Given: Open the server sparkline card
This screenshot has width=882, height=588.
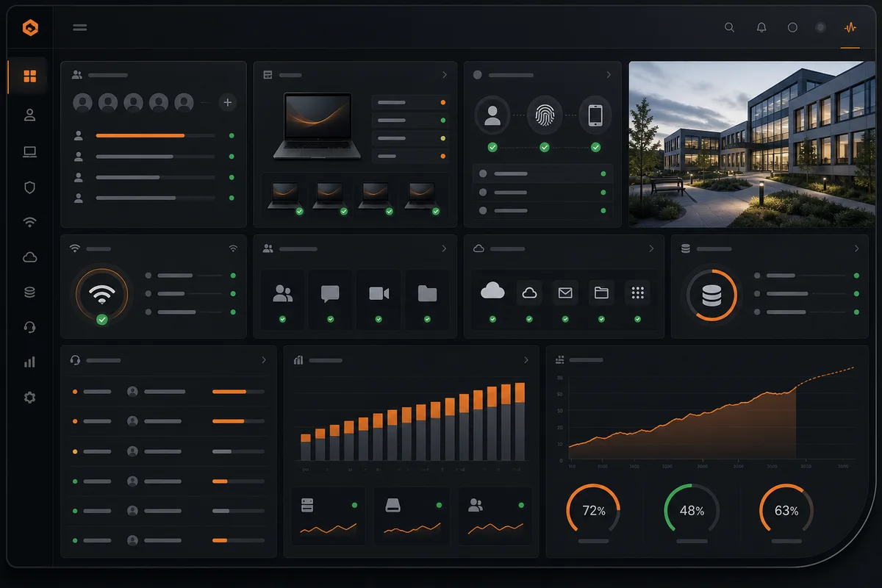Looking at the screenshot, I should click(329, 515).
